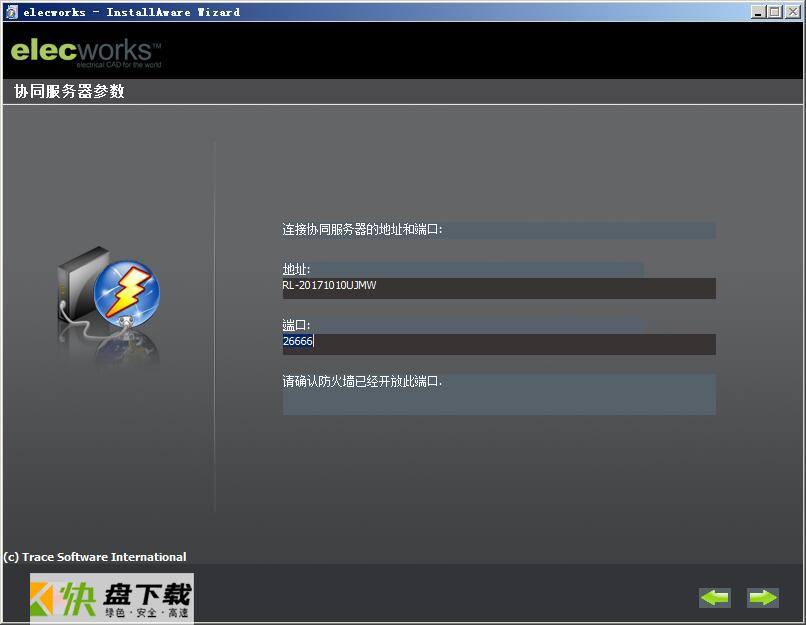Click the address field RL-20171010UJMW
The image size is (806, 625).
tap(499, 288)
